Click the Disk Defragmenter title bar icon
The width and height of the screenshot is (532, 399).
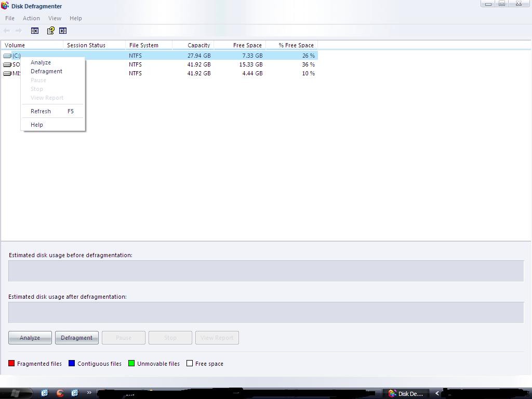[5, 6]
